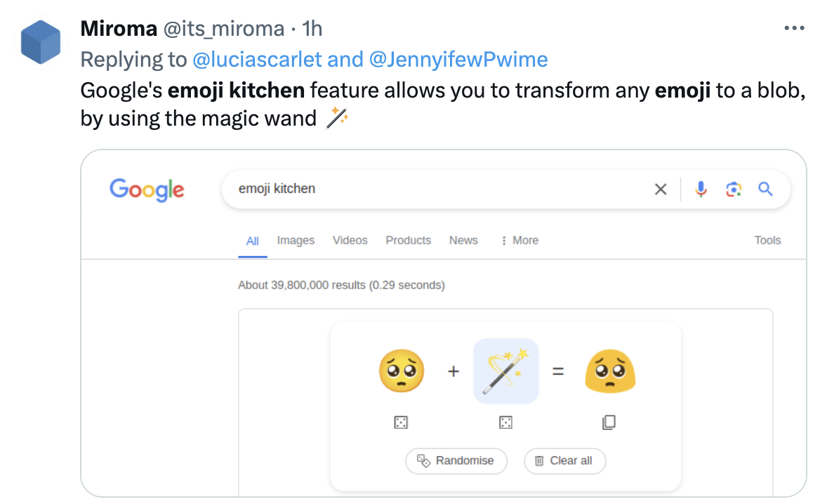The width and height of the screenshot is (827, 504).
Task: Open the Products results tab
Action: (x=408, y=240)
